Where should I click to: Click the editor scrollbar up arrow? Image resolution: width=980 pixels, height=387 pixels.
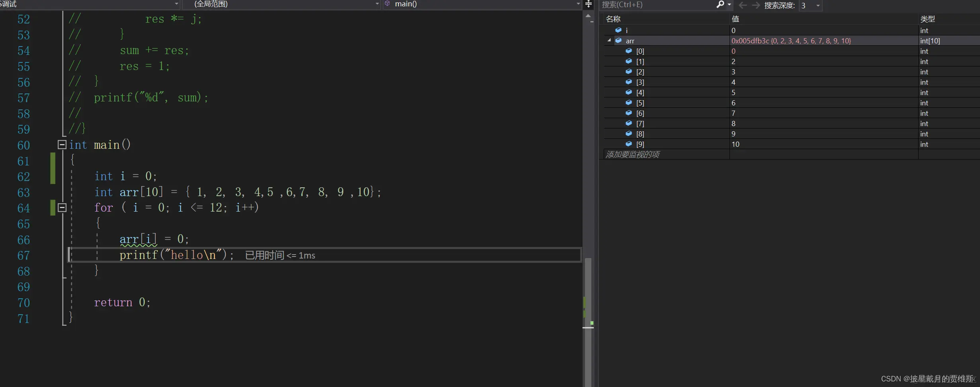coord(588,16)
